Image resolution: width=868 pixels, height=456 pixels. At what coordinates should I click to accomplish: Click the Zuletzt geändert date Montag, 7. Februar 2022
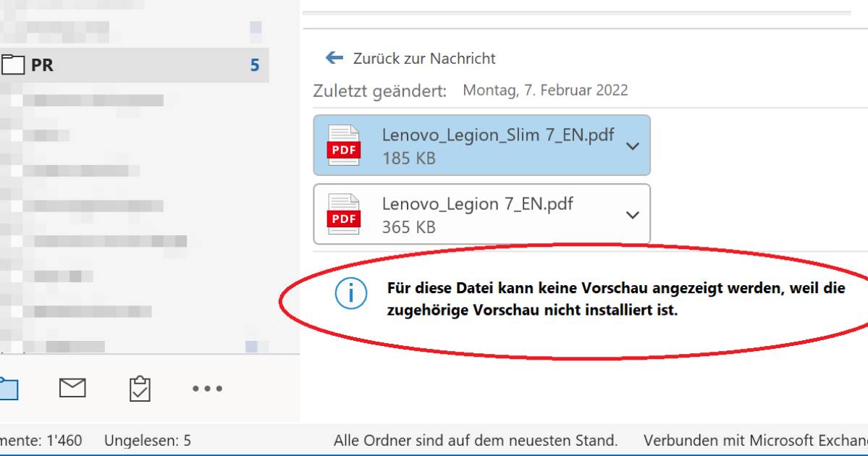(544, 90)
